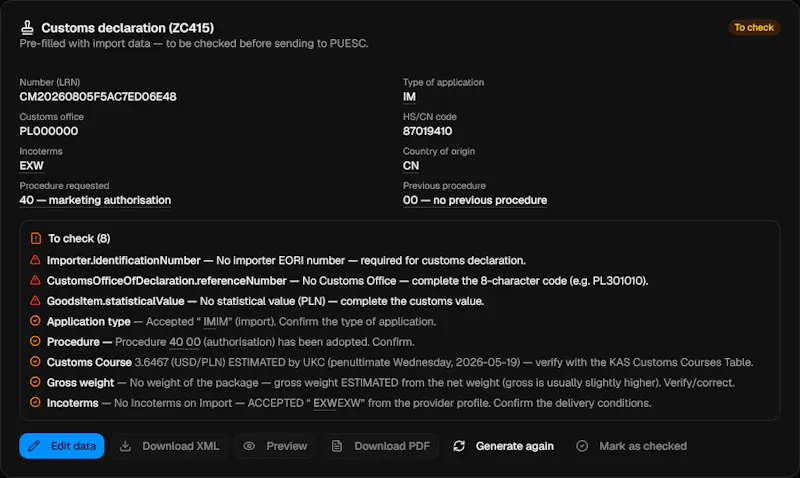This screenshot has width=800, height=478.
Task: Click Mark as checked
Action: click(x=632, y=446)
